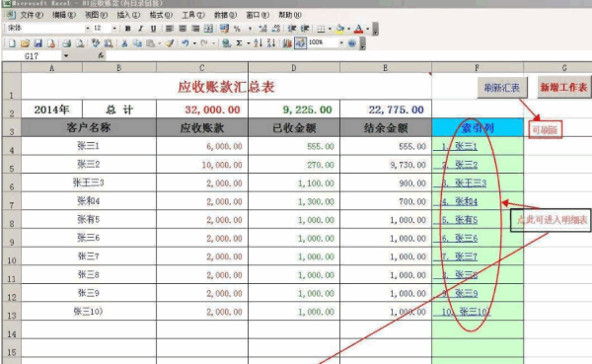Open the font size dropdown

[x=114, y=29]
